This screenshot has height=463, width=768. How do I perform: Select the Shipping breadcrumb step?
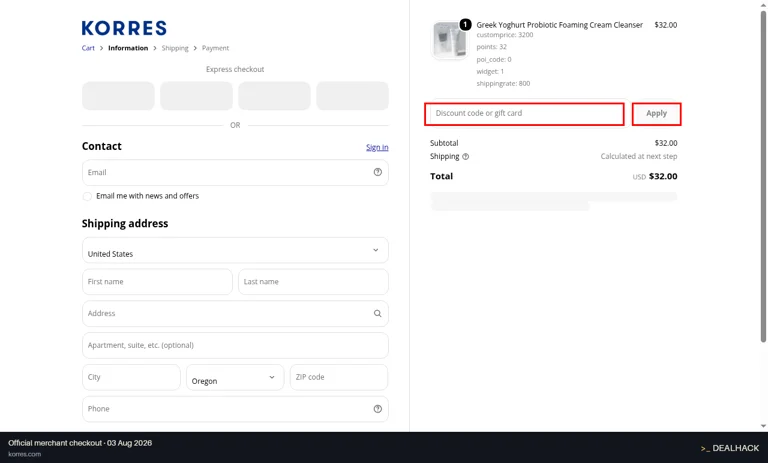pyautogui.click(x=175, y=48)
